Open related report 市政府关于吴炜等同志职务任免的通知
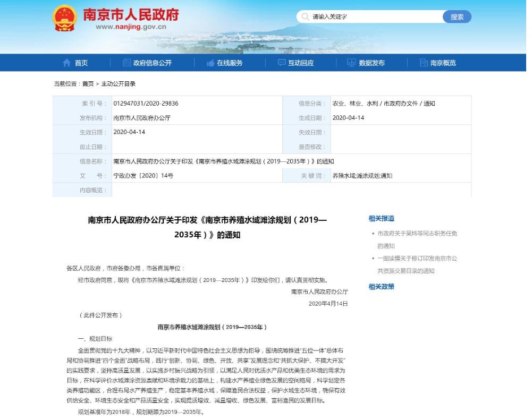Image resolution: width=532 pixels, height=420 pixels. (417, 239)
